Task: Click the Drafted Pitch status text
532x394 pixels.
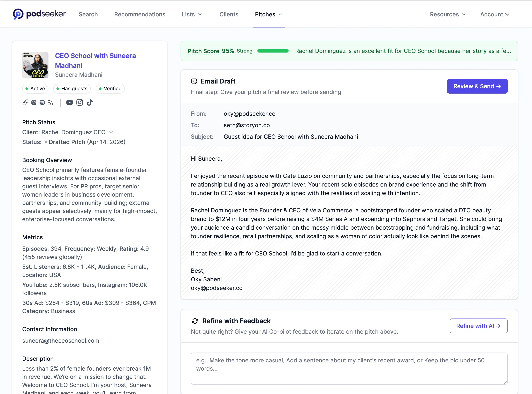Action: click(x=67, y=142)
